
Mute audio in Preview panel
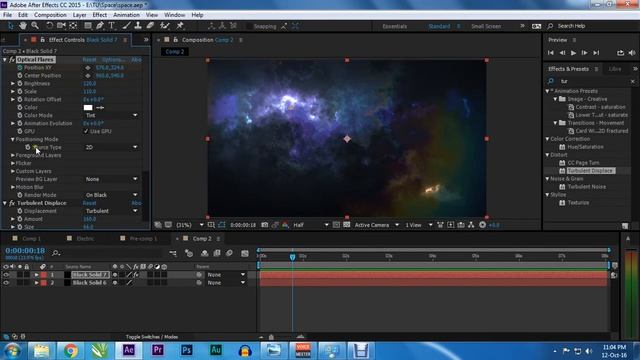(x=632, y=53)
